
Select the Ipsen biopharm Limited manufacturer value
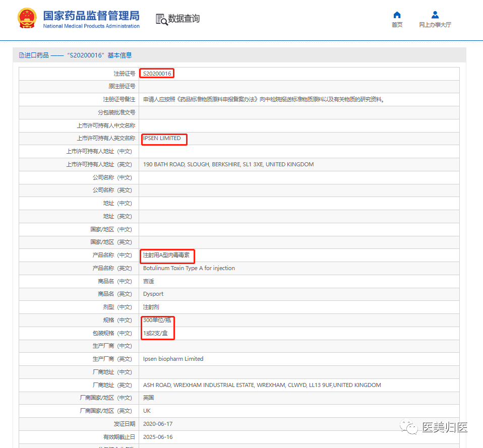click(x=173, y=359)
